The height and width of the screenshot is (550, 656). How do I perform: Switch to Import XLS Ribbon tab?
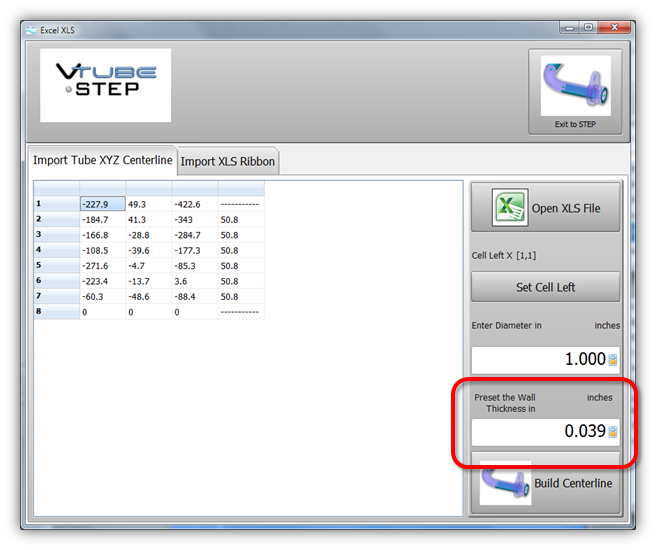pos(227,161)
